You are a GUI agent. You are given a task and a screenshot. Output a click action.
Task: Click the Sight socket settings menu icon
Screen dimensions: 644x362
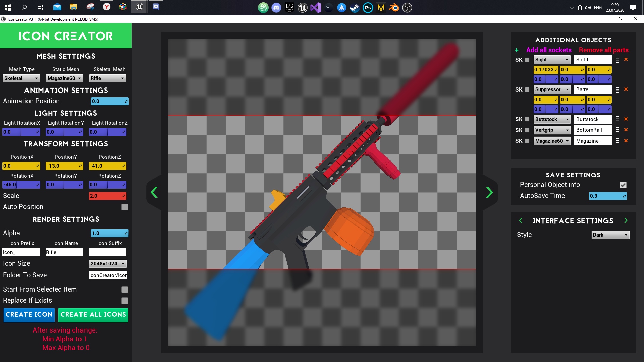(x=618, y=60)
